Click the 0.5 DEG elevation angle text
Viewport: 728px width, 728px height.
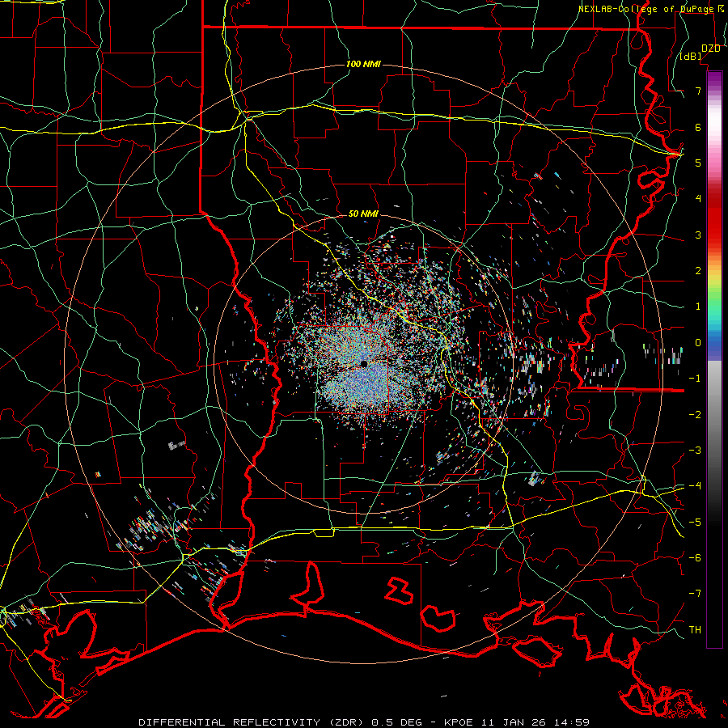click(397, 722)
